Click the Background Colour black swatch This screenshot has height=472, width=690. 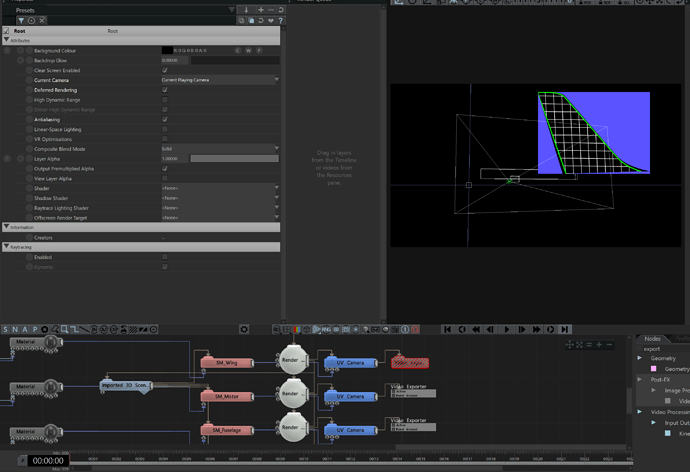(x=167, y=51)
